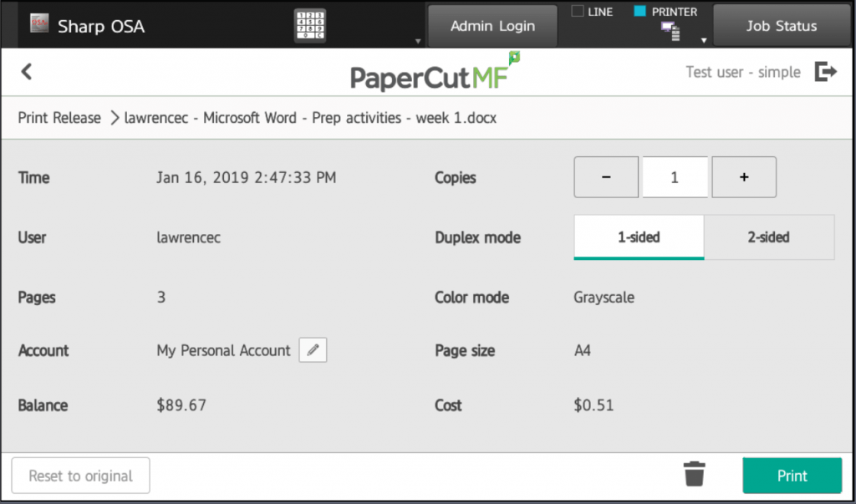The image size is (856, 504).
Task: Click the 'Page size' label
Action: coord(465,350)
